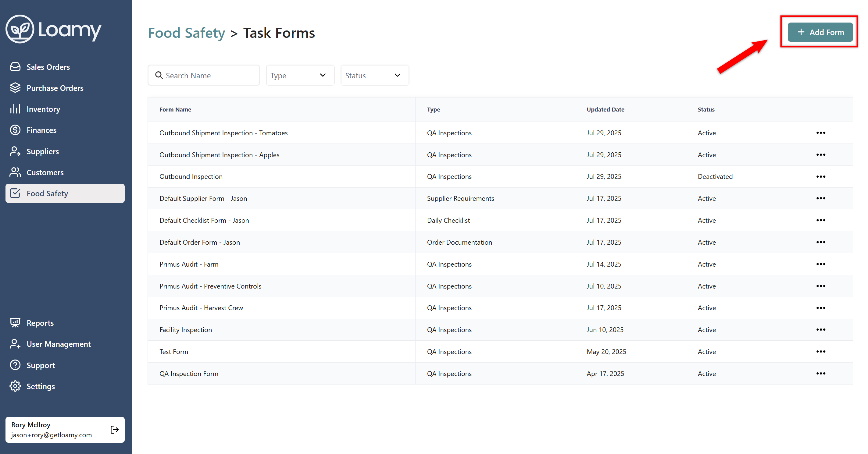Image resolution: width=868 pixels, height=454 pixels.
Task: Expand the Type filter dropdown
Action: (300, 75)
